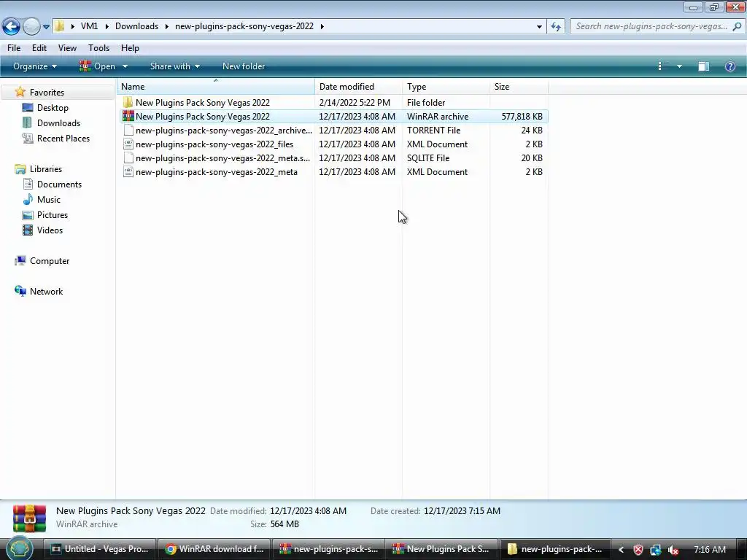This screenshot has width=747, height=560.
Task: Click the 2/14/2022 5:22 PM date cell
Action: [355, 102]
